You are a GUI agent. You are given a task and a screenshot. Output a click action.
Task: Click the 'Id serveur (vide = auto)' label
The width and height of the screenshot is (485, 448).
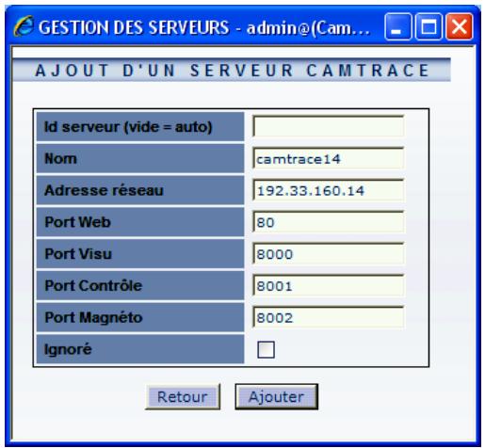tap(128, 127)
